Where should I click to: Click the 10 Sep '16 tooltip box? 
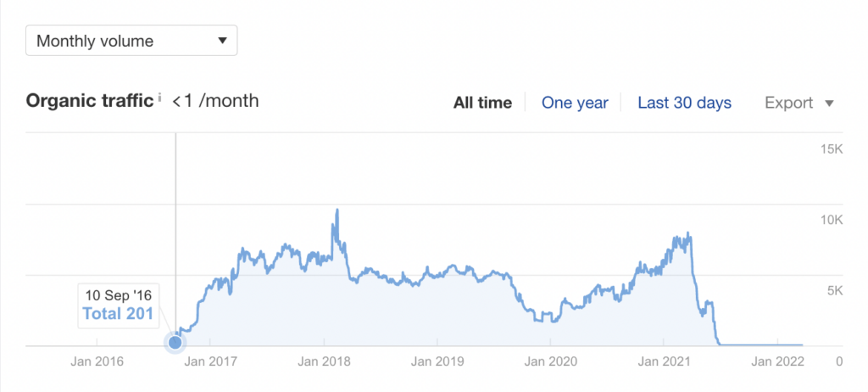click(118, 305)
